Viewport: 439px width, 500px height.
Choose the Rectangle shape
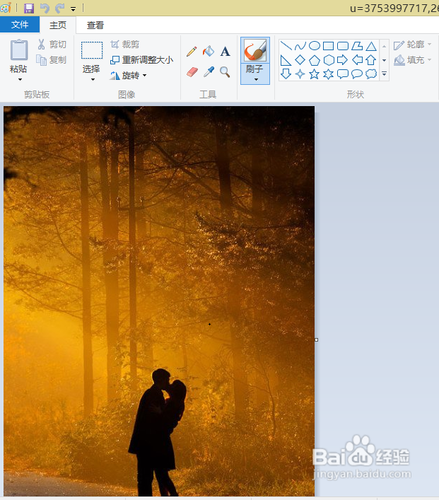(328, 46)
